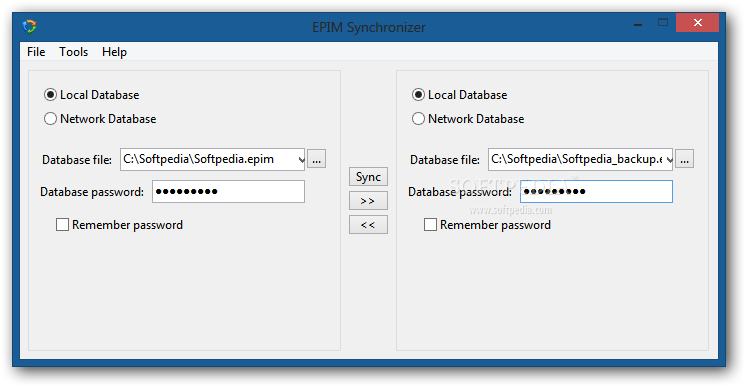The width and height of the screenshot is (746, 387).
Task: Expand the Softpedia.epim database file dropdown
Action: point(301,159)
